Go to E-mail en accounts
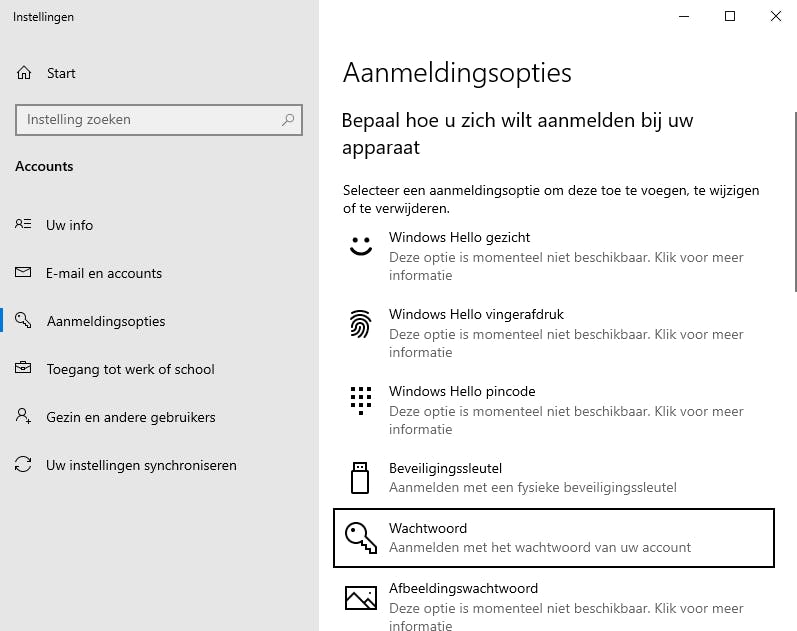 click(x=103, y=273)
